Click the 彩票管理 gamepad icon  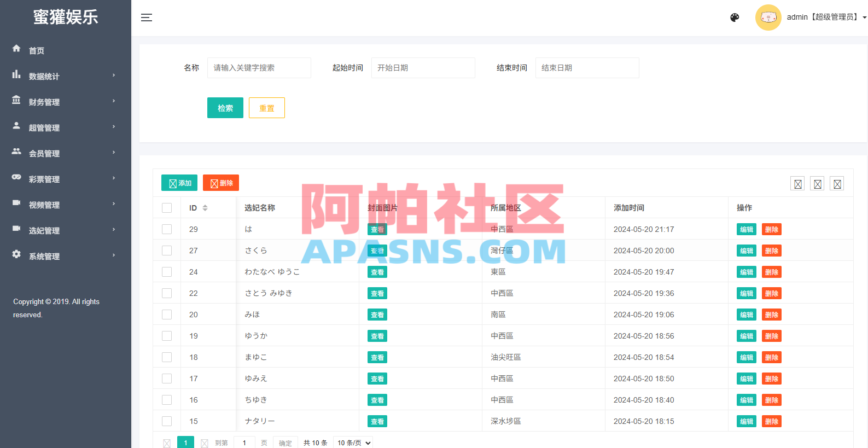pos(16,177)
